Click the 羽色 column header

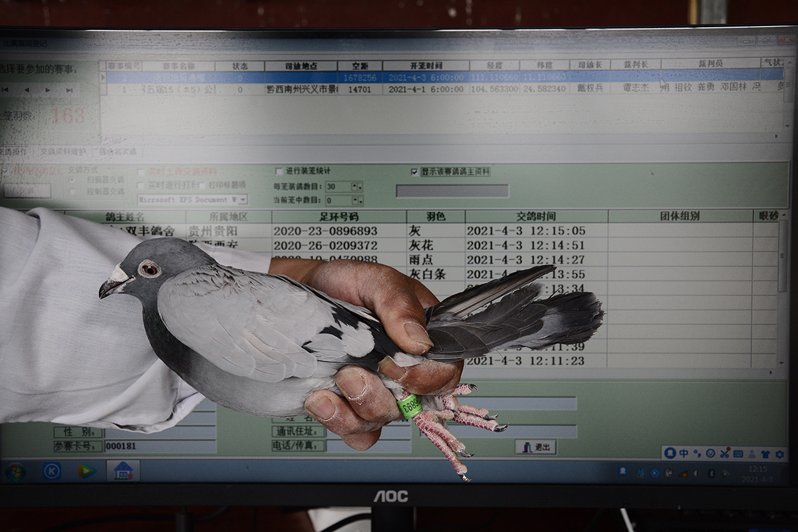pos(436,217)
